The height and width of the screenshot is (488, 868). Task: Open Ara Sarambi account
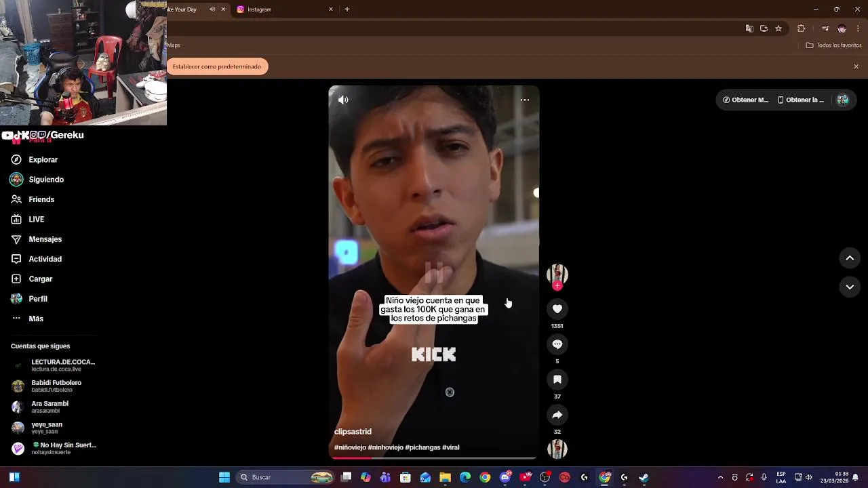pyautogui.click(x=41, y=407)
